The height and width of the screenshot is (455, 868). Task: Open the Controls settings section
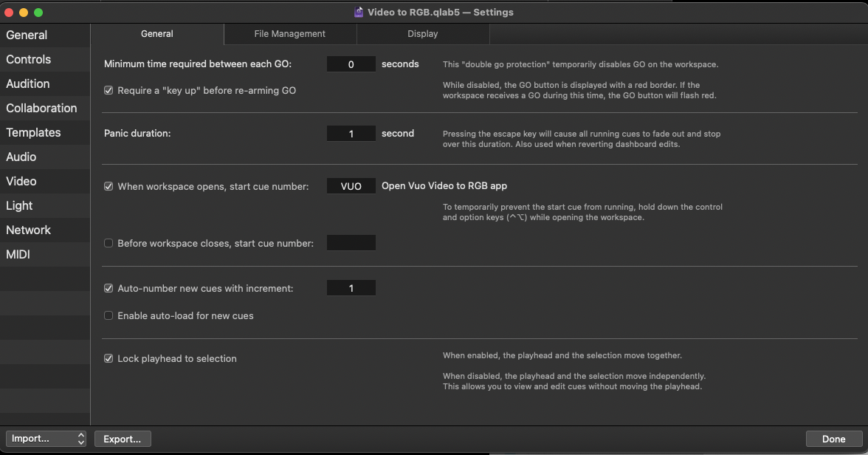pos(28,59)
